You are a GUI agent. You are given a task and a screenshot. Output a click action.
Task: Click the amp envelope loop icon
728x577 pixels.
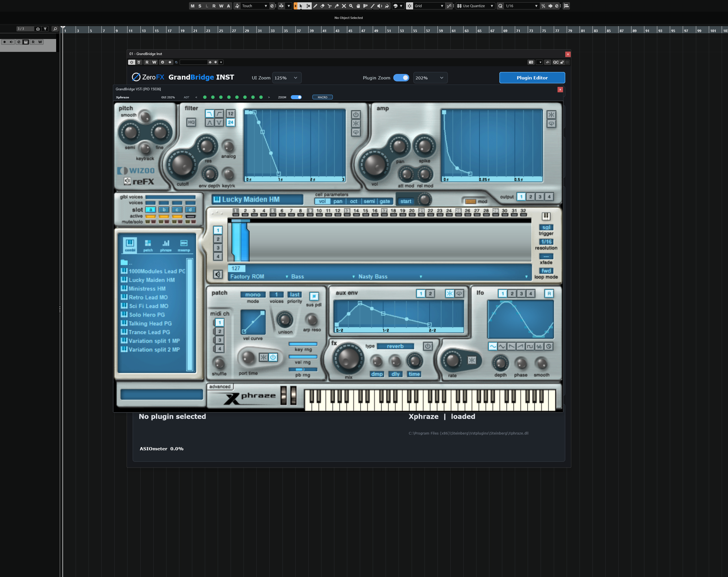click(x=552, y=124)
